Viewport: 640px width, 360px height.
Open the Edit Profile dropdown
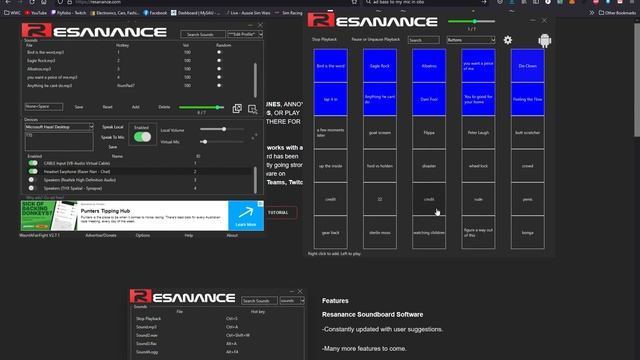[x=245, y=34]
